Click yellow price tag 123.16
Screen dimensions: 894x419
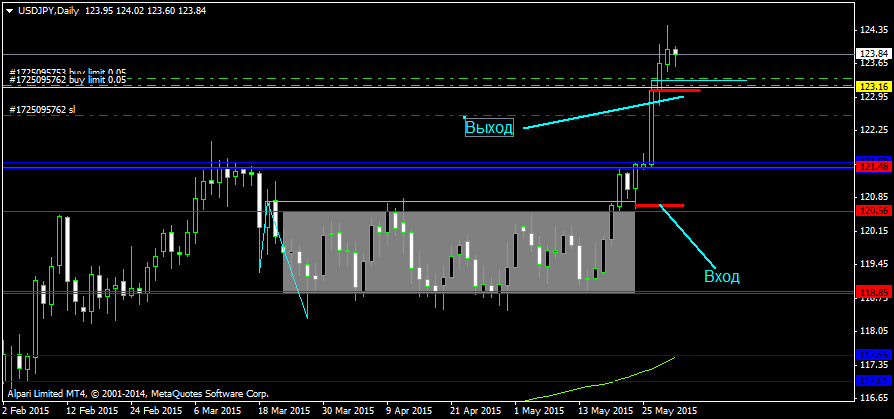pyautogui.click(x=874, y=87)
